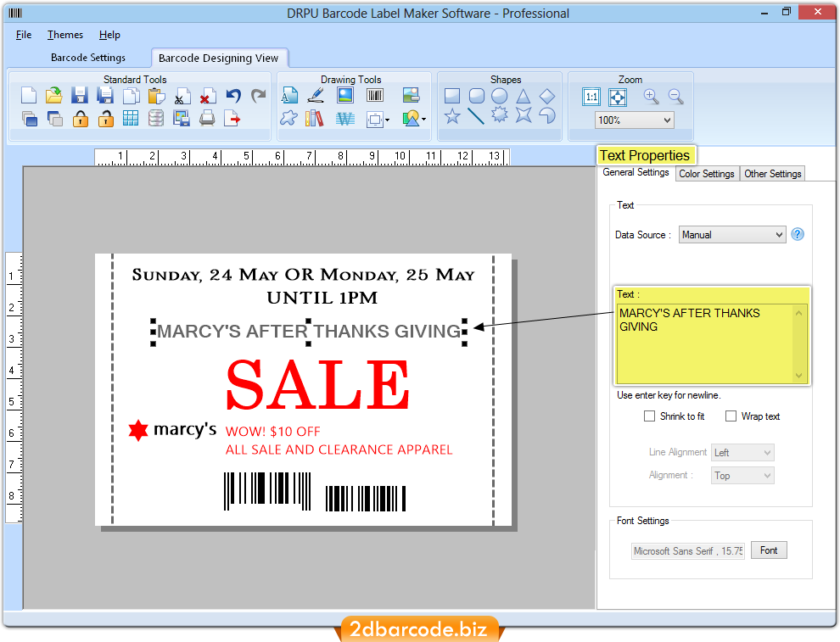840x642 pixels.
Task: Select the watermark W drawing tool
Action: coord(345,119)
